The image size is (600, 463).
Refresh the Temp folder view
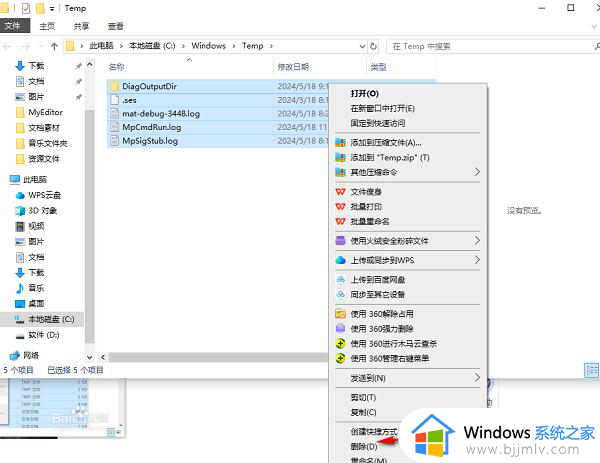[x=373, y=46]
